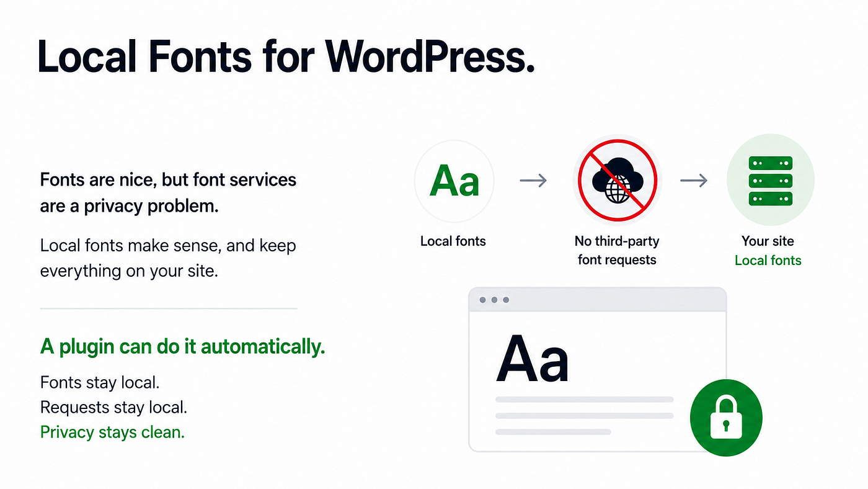The height and width of the screenshot is (489, 868).
Task: Click the green 'Local fonts' label under Your site
Action: (x=768, y=261)
